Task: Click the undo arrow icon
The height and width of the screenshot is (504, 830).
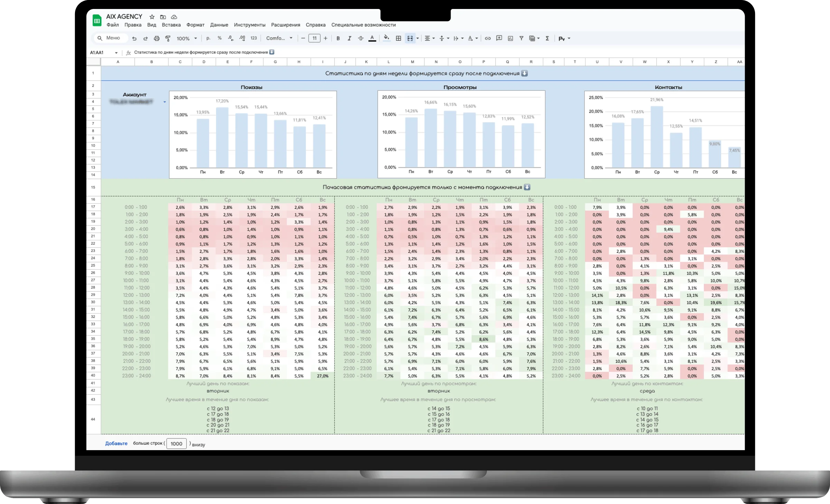Action: pyautogui.click(x=134, y=38)
